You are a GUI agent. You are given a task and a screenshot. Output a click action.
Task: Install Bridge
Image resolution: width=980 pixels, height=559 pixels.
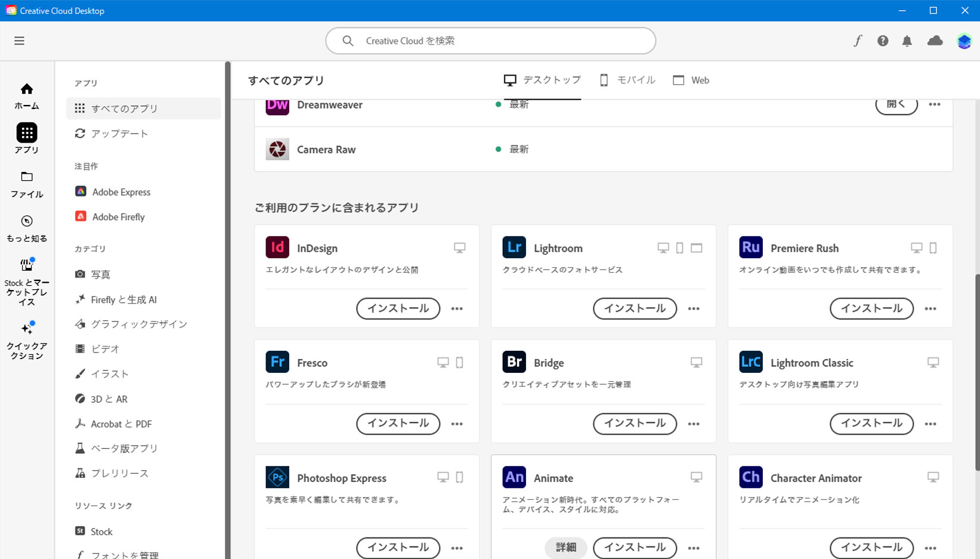pos(635,424)
